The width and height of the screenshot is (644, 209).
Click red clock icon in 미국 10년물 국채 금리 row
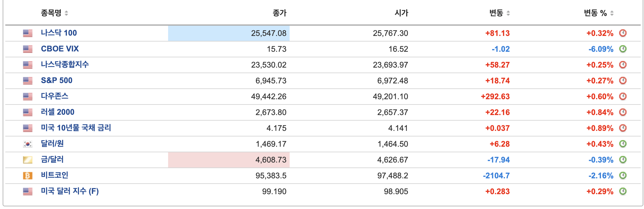pyautogui.click(x=623, y=128)
